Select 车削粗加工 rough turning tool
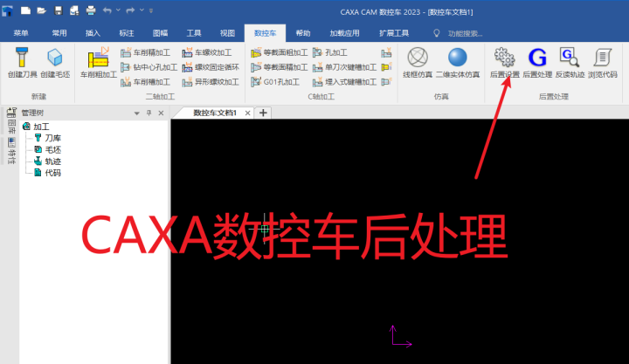 (x=98, y=63)
